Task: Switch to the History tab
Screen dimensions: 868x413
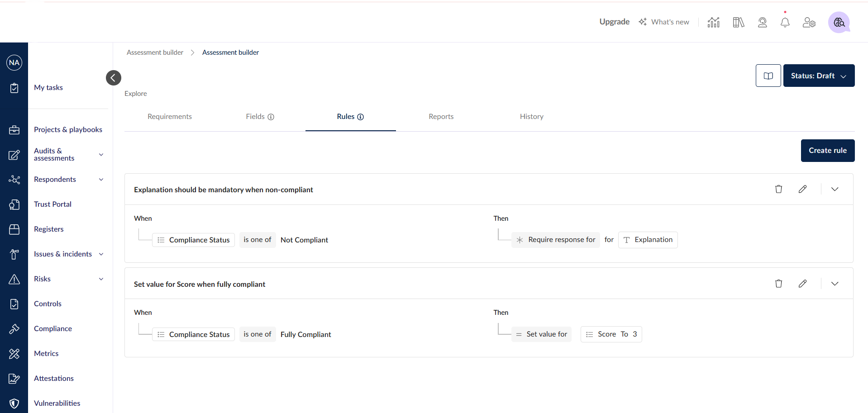Action: tap(531, 117)
